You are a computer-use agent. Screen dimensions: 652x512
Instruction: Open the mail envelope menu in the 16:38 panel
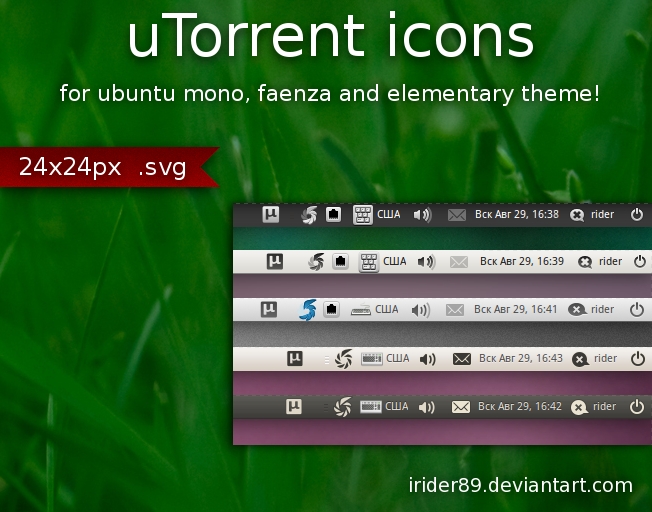457,215
